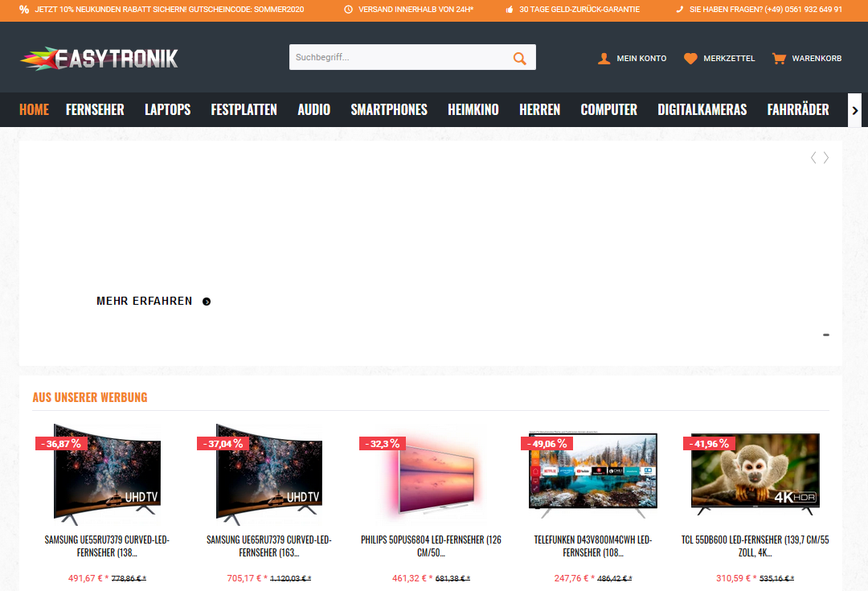
Task: Click the Mein Konto user icon
Action: [x=604, y=58]
